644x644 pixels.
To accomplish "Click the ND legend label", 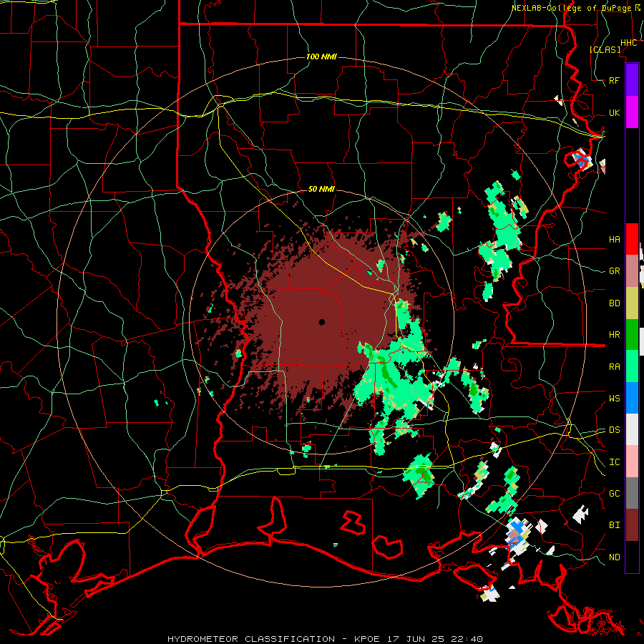I will [x=614, y=557].
